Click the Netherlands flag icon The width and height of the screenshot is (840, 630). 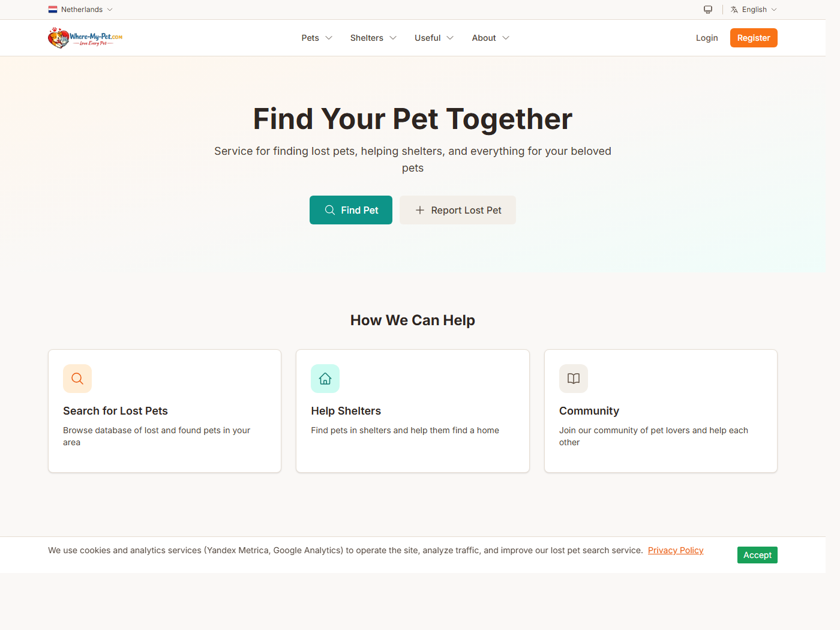tap(52, 9)
